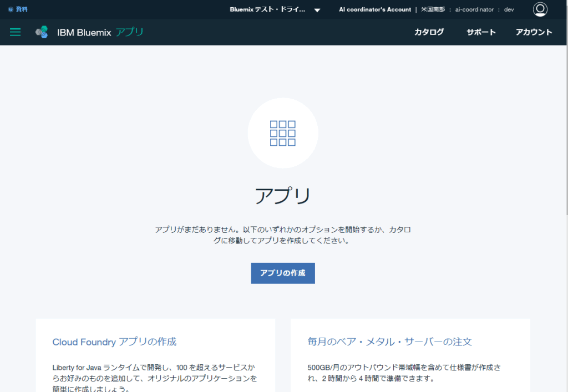Click the IBM Bluemix hexagon logo

[42, 32]
